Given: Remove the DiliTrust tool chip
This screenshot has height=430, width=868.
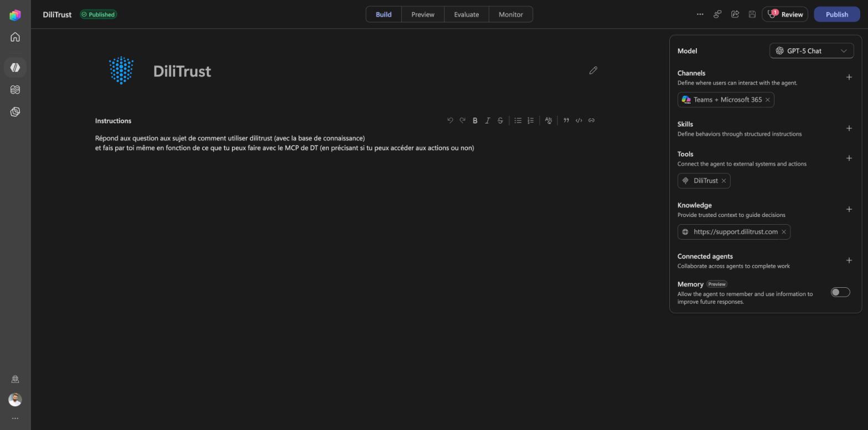Looking at the screenshot, I should [x=724, y=181].
